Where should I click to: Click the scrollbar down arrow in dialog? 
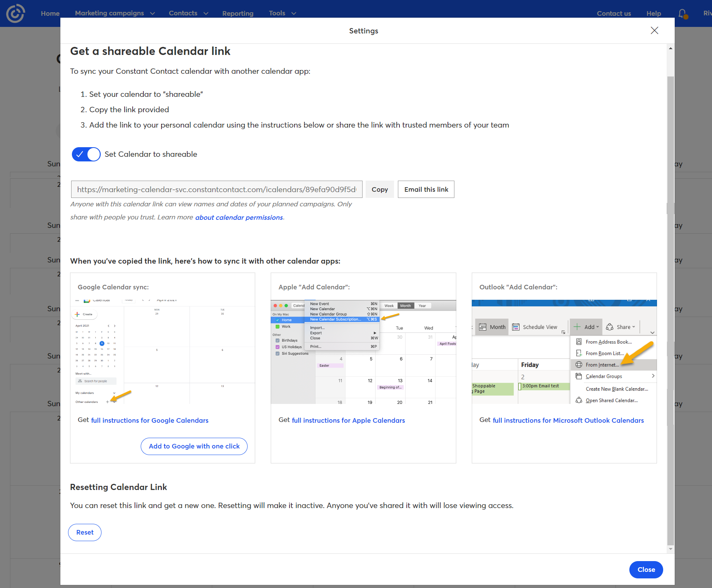(670, 549)
